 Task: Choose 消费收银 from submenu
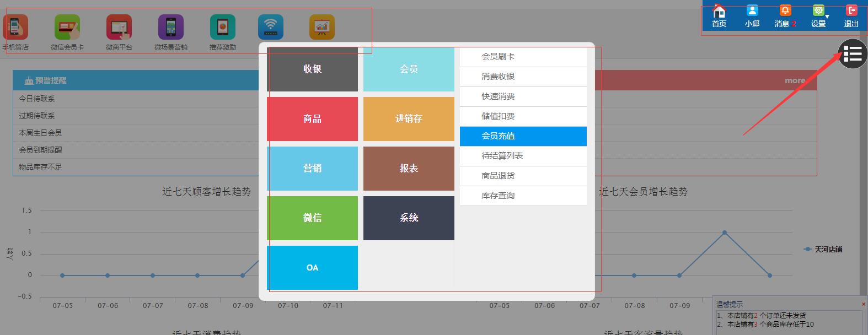[523, 77]
